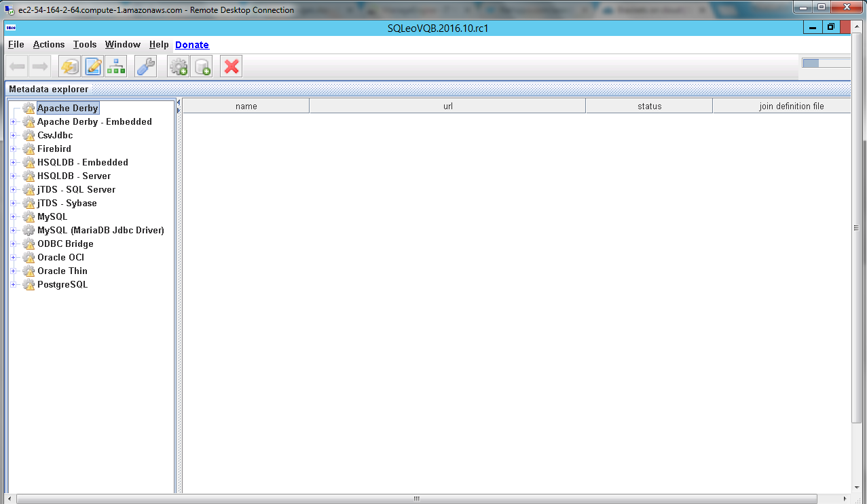
Task: Click the horizontal scrollbar at bottom
Action: (x=417, y=499)
